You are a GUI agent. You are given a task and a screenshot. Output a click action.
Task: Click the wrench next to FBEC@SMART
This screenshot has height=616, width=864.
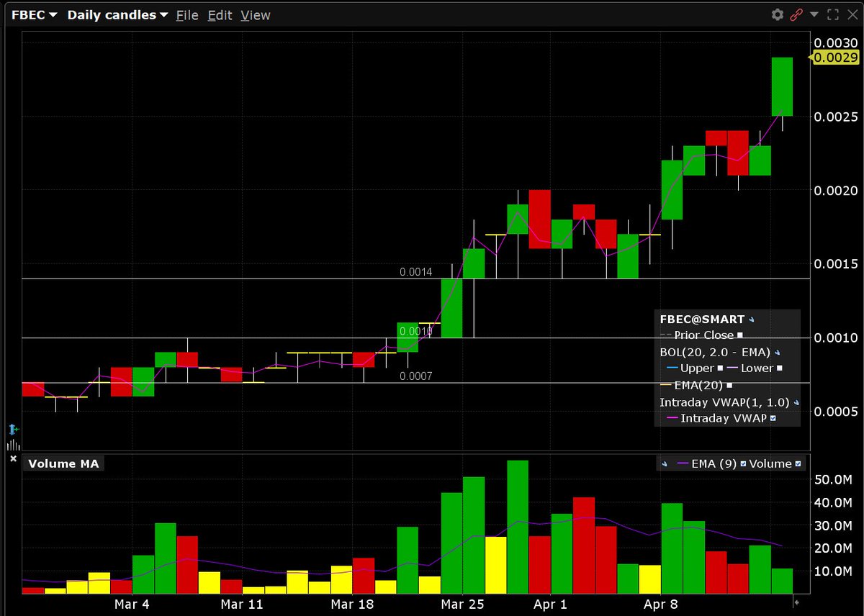point(752,319)
